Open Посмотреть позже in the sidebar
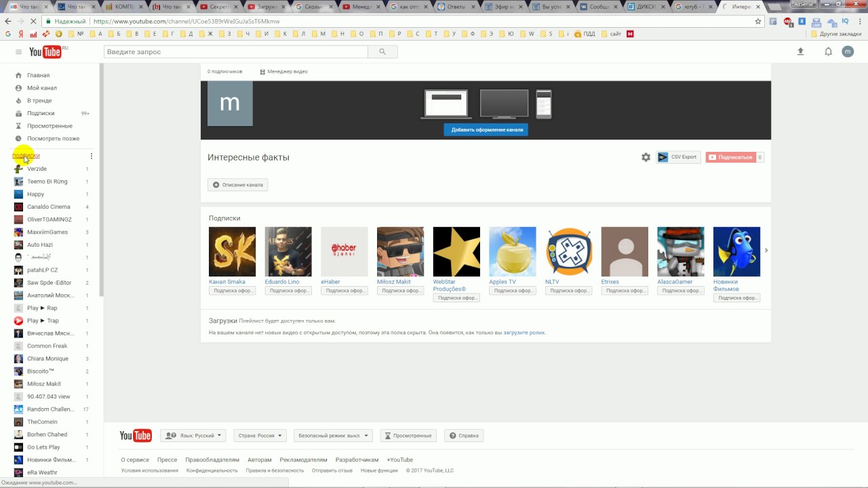Image resolution: width=868 pixels, height=488 pixels. pos(52,138)
